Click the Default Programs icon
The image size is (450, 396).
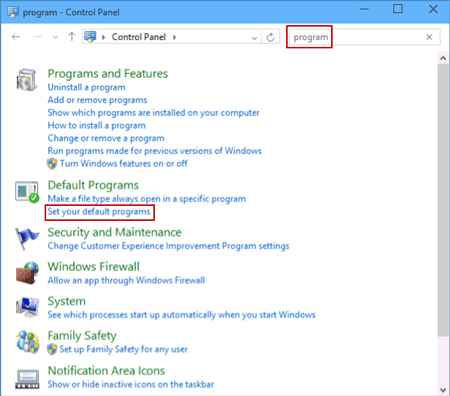tap(27, 192)
